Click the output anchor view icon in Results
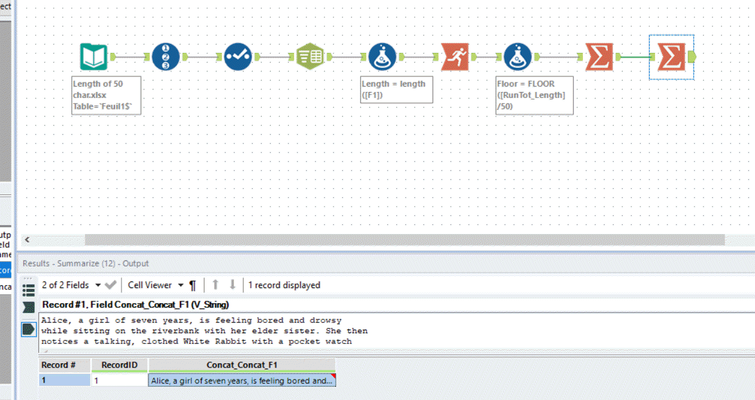The width and height of the screenshot is (755, 400). 28,329
